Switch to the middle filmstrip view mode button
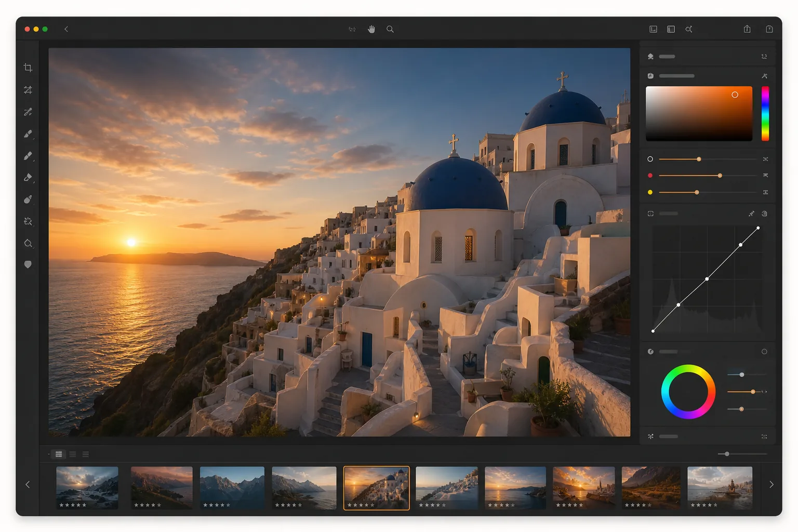Screen dimensions: 798x532 tap(73, 454)
